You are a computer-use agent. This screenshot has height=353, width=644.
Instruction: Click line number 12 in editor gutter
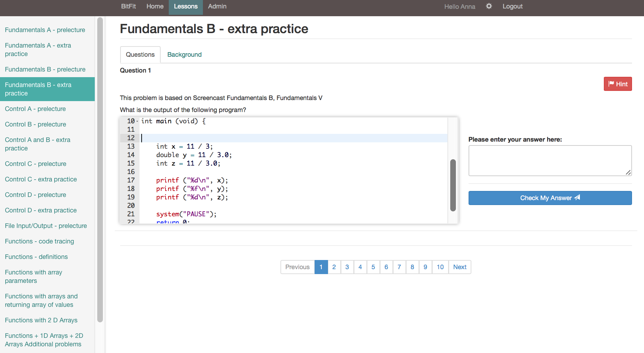(131, 138)
